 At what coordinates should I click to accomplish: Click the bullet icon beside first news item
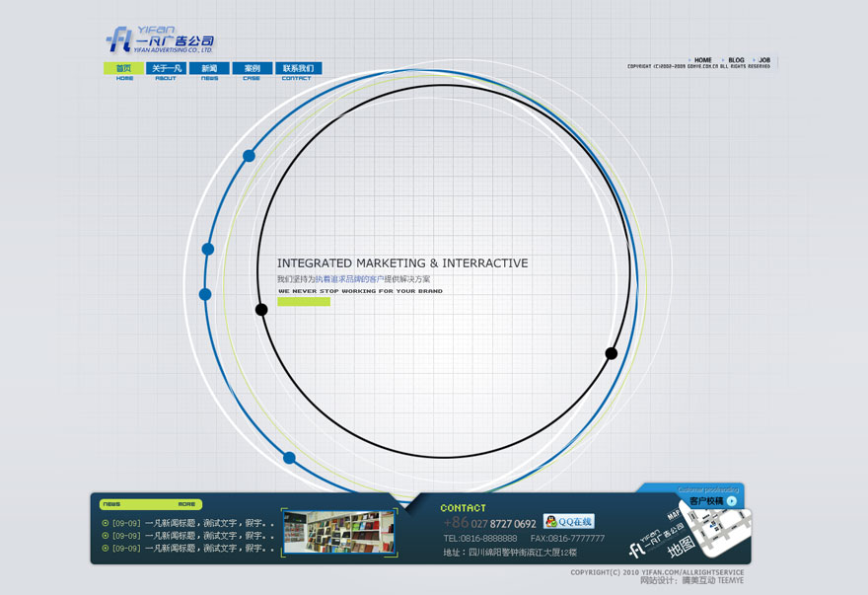click(x=105, y=522)
